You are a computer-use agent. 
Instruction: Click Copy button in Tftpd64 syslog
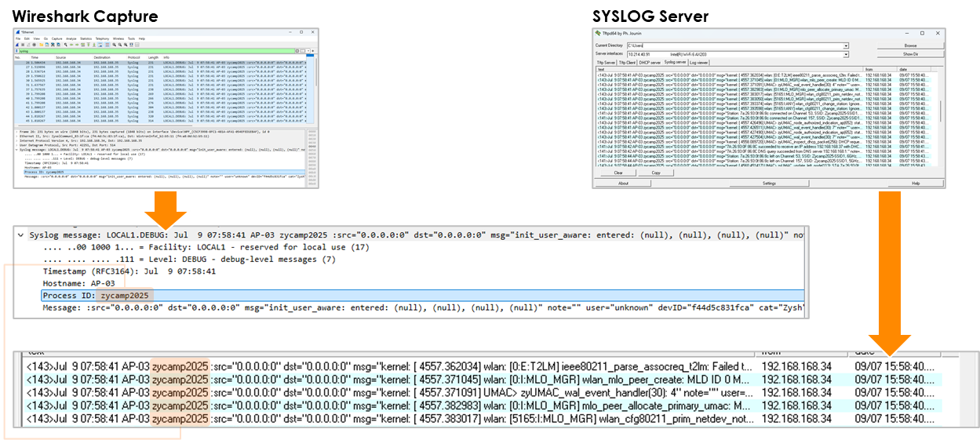tap(656, 173)
